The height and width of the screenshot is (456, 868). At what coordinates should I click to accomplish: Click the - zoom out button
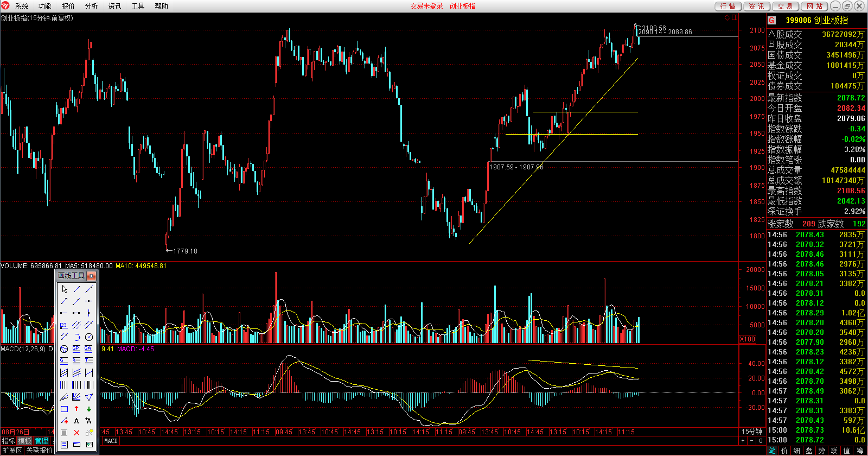[x=752, y=441]
